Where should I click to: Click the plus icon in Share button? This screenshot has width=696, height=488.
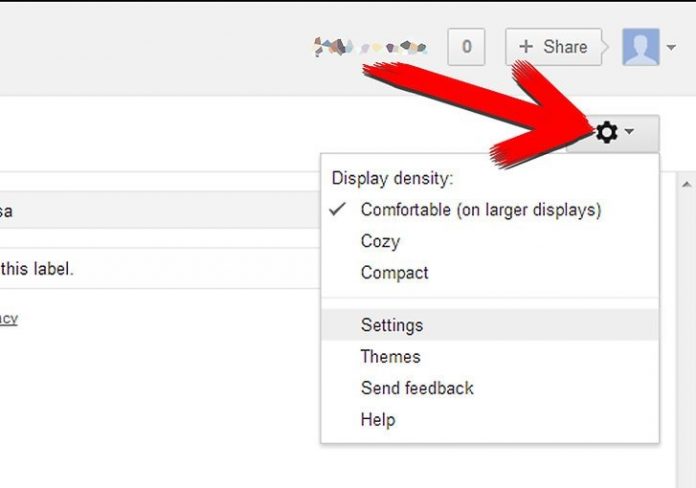[x=526, y=47]
